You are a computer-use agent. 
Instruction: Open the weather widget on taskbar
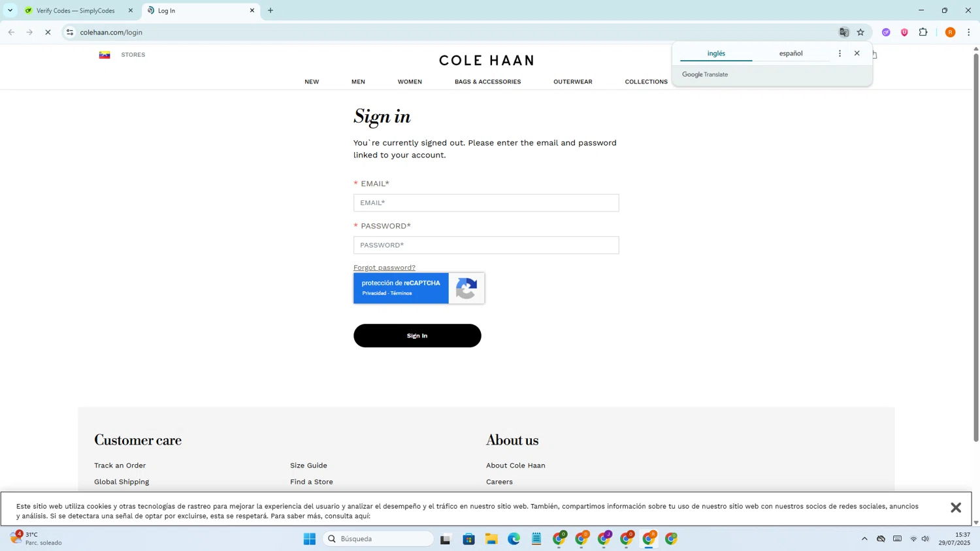click(x=36, y=539)
